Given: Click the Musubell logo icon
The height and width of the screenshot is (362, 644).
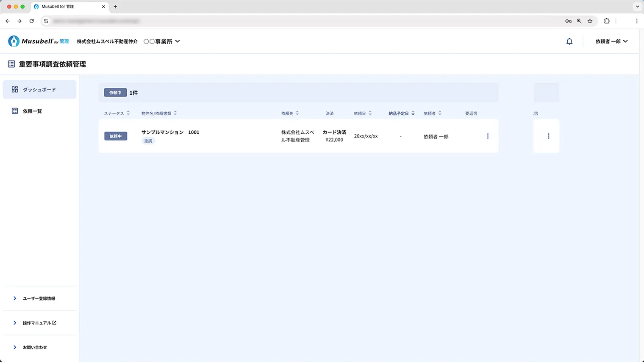Looking at the screenshot, I should 13,41.
